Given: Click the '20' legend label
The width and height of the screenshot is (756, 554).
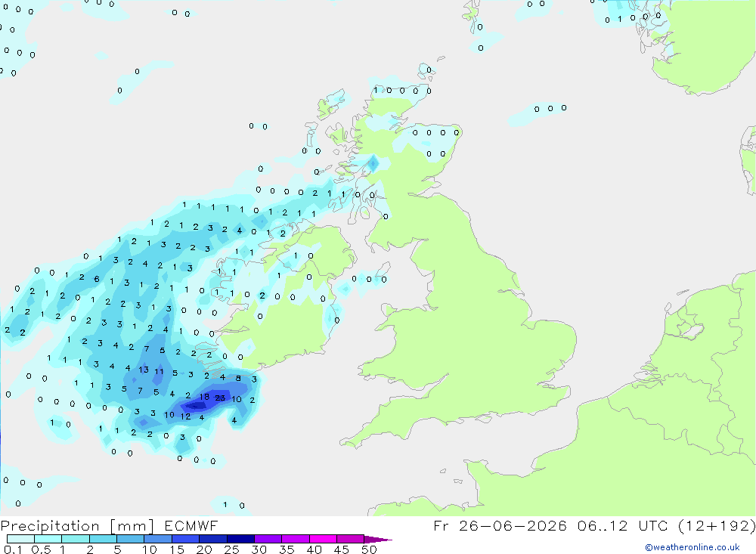Looking at the screenshot, I should pos(204,549).
